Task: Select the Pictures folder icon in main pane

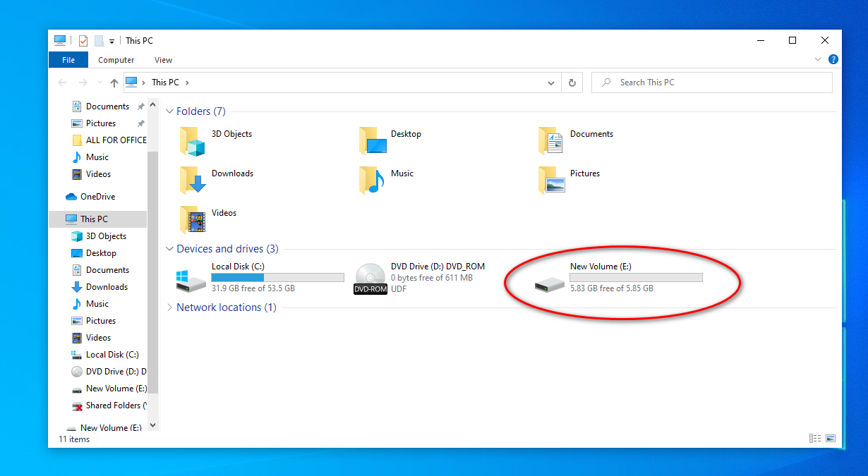Action: 552,181
